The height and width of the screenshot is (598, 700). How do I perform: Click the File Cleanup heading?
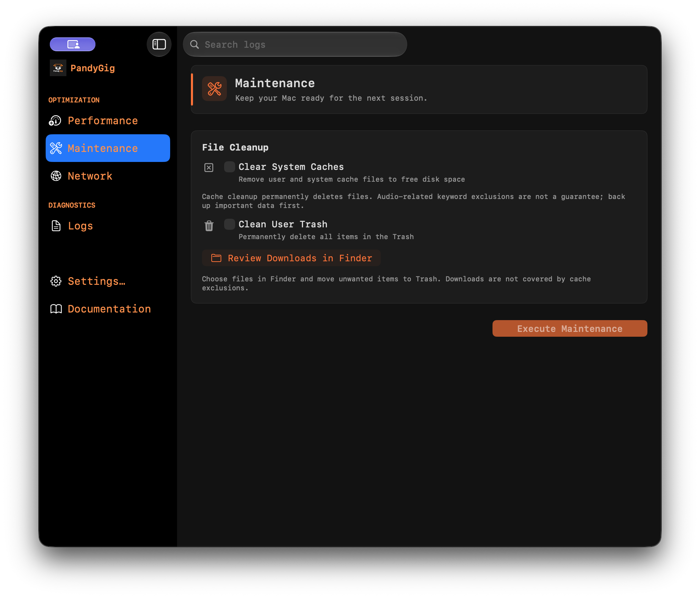235,147
